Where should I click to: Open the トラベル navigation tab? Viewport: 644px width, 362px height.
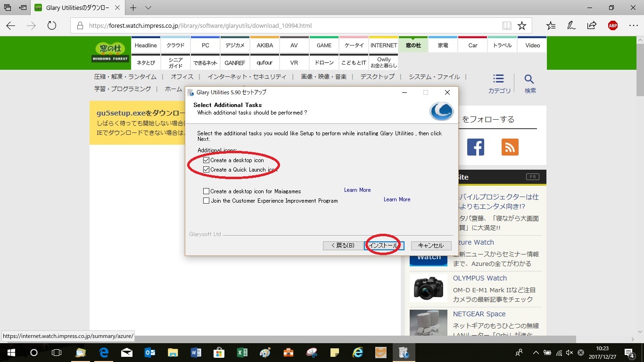click(502, 45)
